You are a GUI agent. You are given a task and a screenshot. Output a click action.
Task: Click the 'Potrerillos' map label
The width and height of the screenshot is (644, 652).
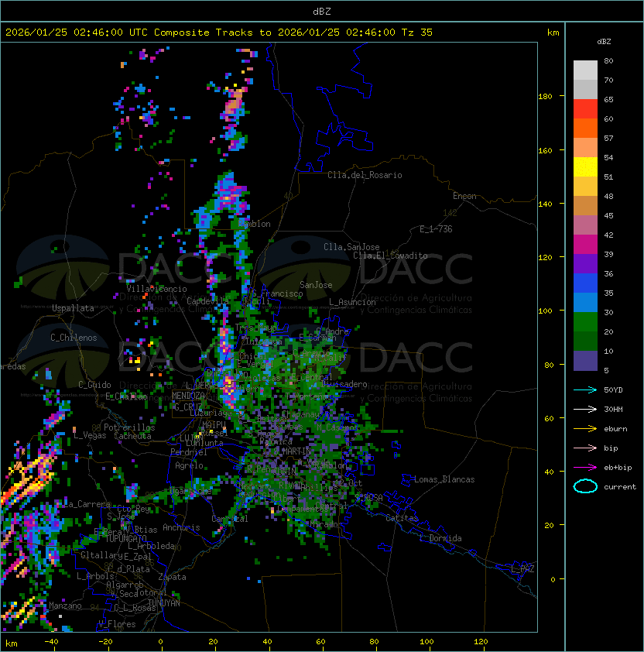click(129, 427)
